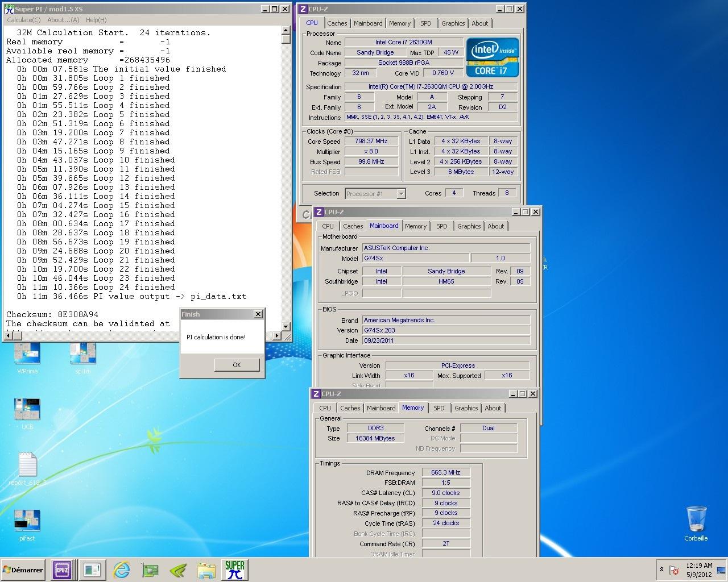The image size is (728, 582).
Task: Open the Corbeille recycle bin
Action: pos(696,523)
